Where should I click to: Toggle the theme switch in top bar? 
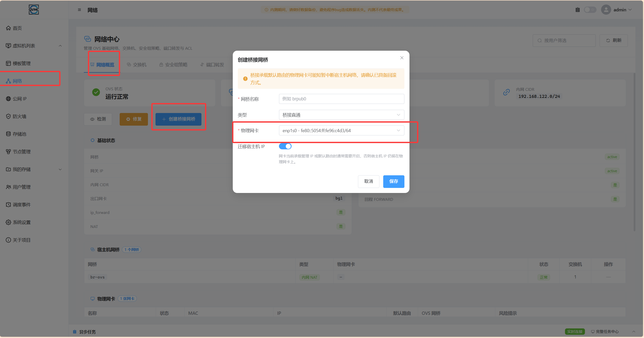pyautogui.click(x=590, y=10)
